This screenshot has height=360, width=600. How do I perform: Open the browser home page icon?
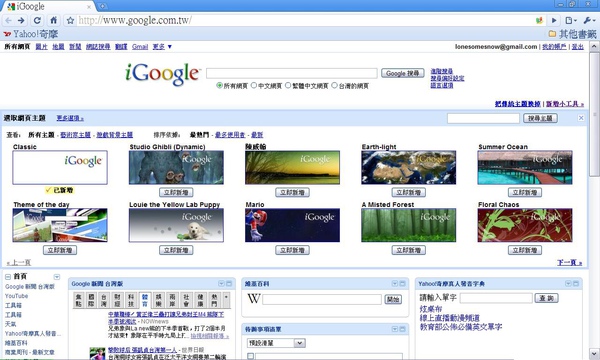54,20
